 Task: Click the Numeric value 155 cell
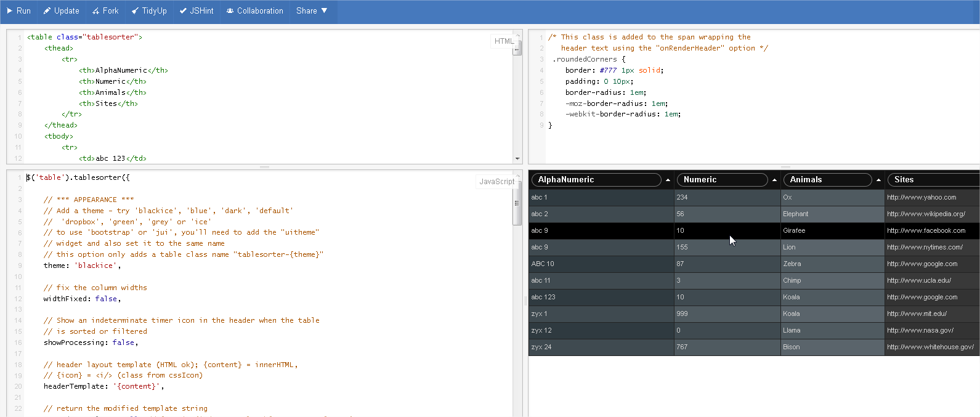coord(727,248)
